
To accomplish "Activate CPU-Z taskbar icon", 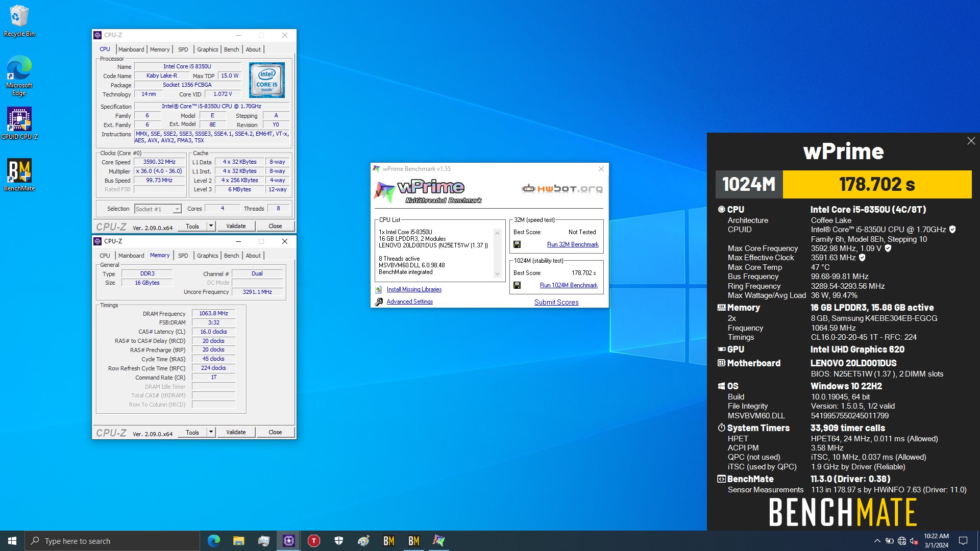I will point(289,541).
